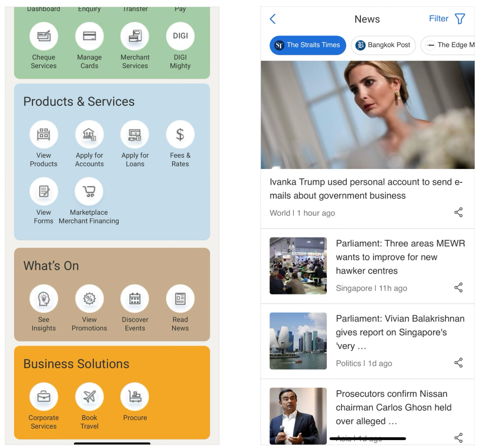Screen dimensions: 477x448
Task: Open hawker centres article thumbnail
Action: [298, 266]
